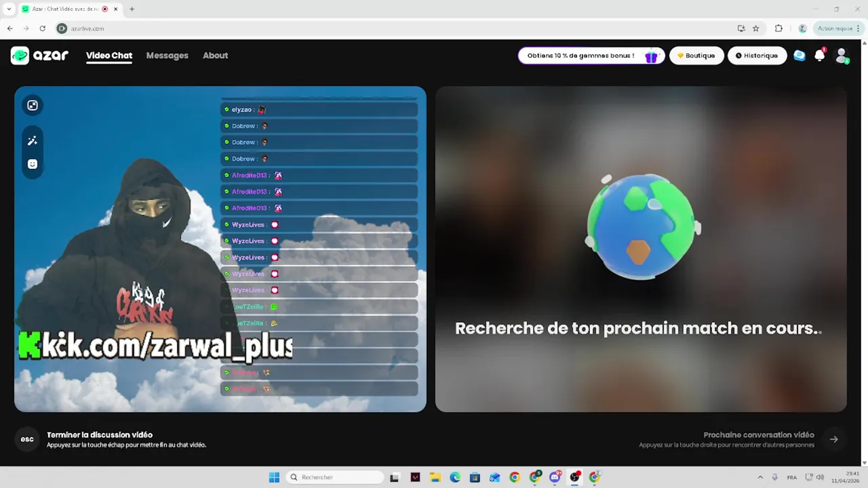868x488 pixels.
Task: Open the Messages tab
Action: (167, 56)
